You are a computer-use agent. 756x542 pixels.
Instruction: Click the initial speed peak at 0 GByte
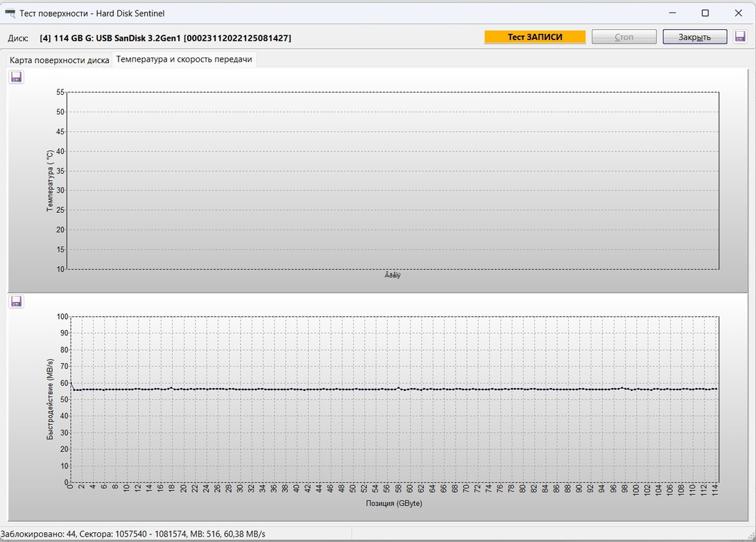pyautogui.click(x=71, y=382)
